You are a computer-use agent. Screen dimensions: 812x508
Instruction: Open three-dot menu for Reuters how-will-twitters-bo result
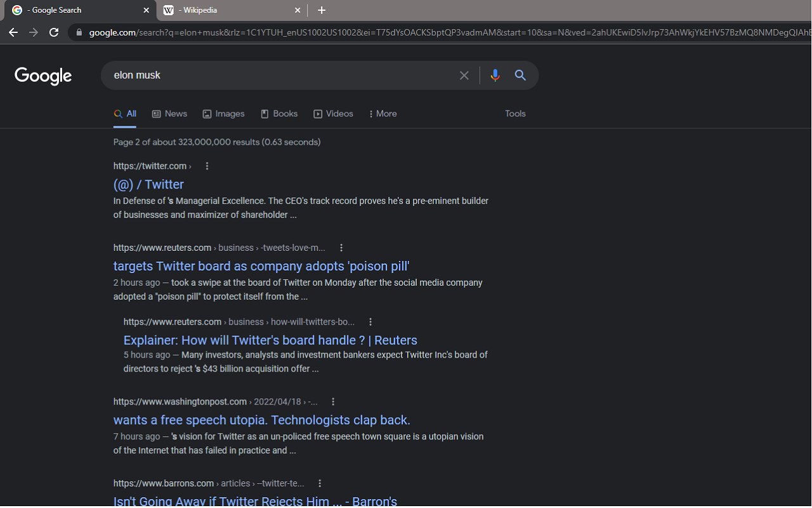[x=370, y=323]
